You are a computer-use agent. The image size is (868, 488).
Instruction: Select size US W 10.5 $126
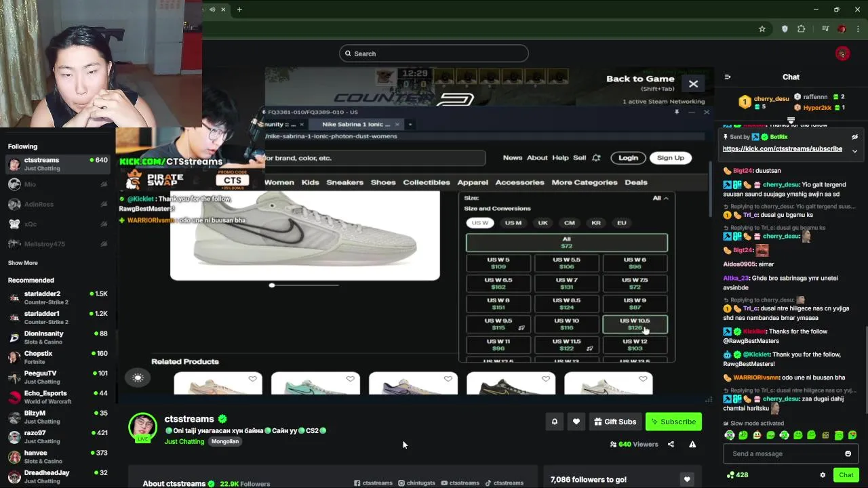[x=635, y=324]
